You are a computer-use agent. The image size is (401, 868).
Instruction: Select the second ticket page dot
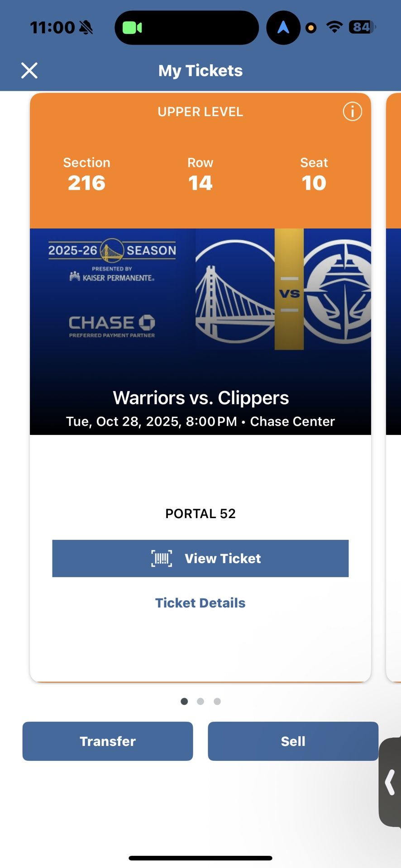click(200, 701)
